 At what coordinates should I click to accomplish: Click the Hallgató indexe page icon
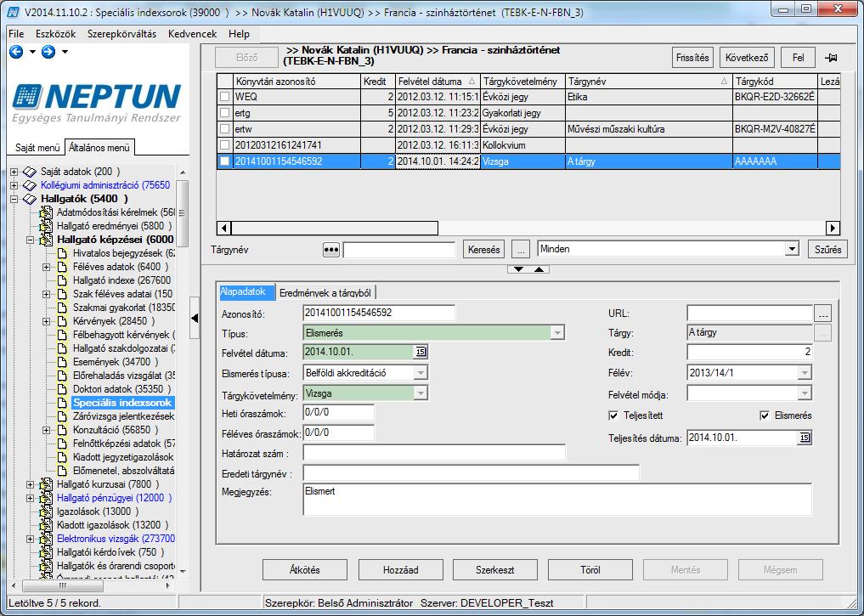pos(62,280)
